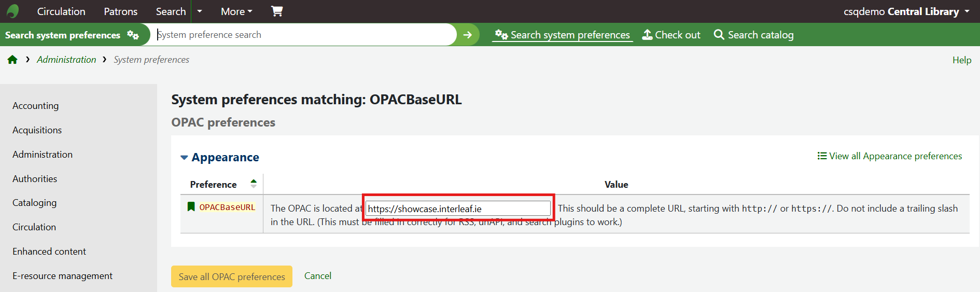Click the Koha leaf logo icon
This screenshot has width=980, height=292.
click(13, 11)
